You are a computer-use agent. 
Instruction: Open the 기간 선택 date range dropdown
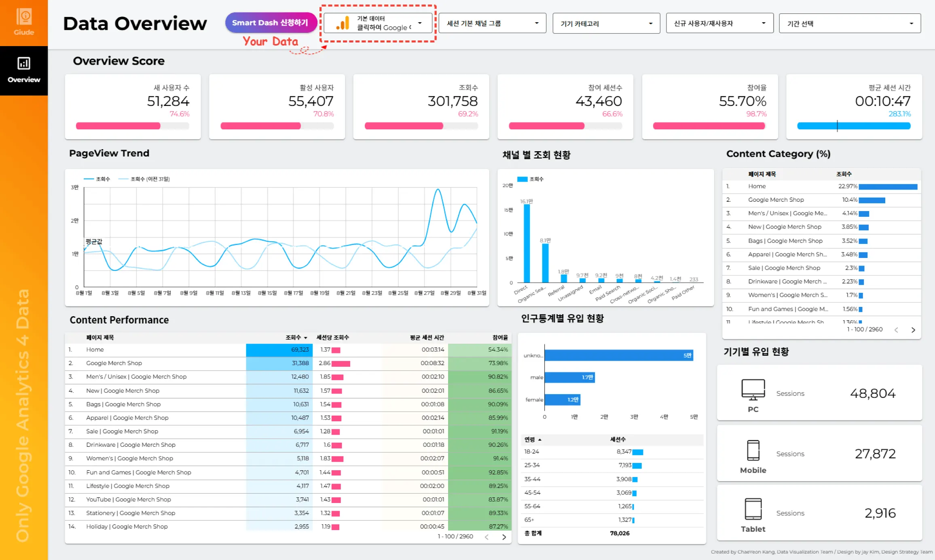click(850, 23)
